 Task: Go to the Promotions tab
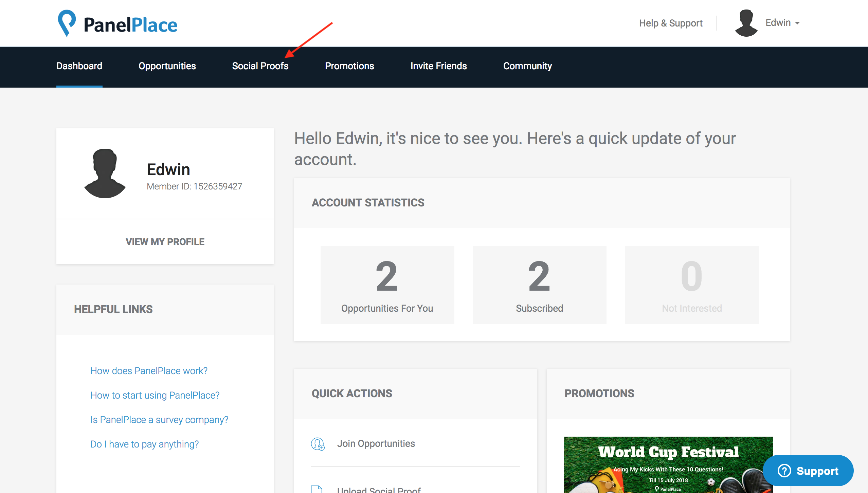click(349, 66)
